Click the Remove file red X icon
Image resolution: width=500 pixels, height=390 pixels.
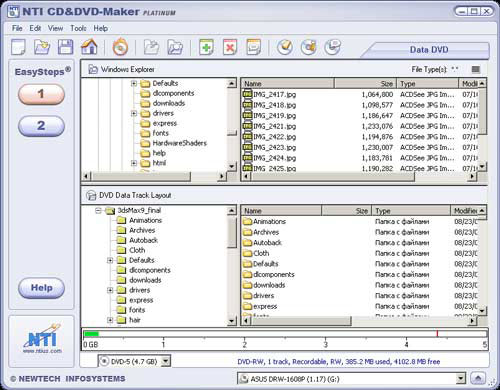[x=230, y=47]
